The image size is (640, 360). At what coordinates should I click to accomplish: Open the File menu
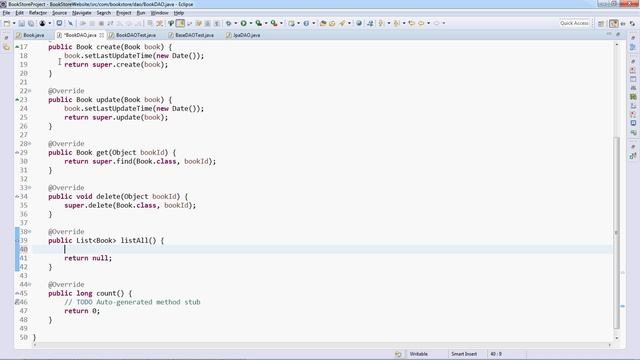pyautogui.click(x=6, y=13)
